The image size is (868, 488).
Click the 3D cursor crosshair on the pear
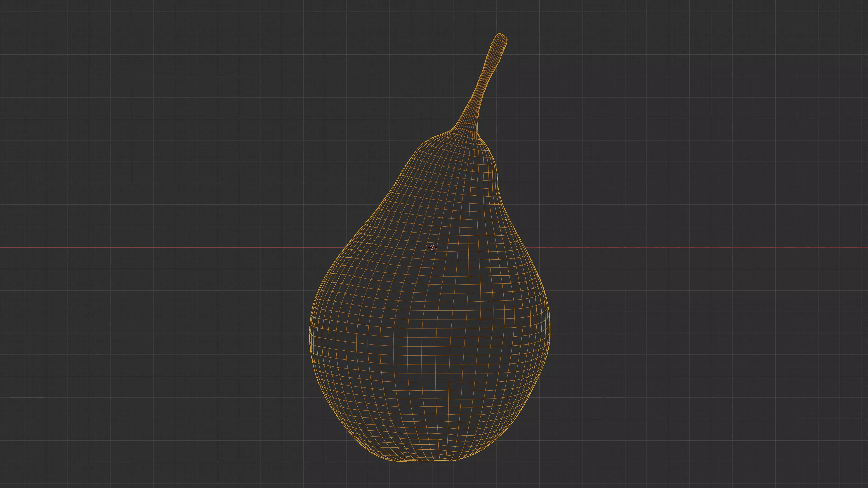click(432, 248)
